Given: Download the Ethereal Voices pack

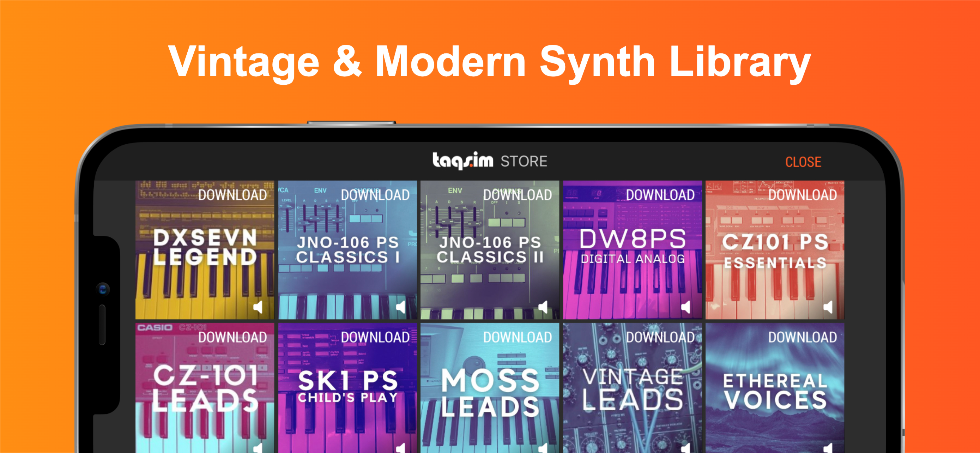Looking at the screenshot, I should (x=802, y=337).
